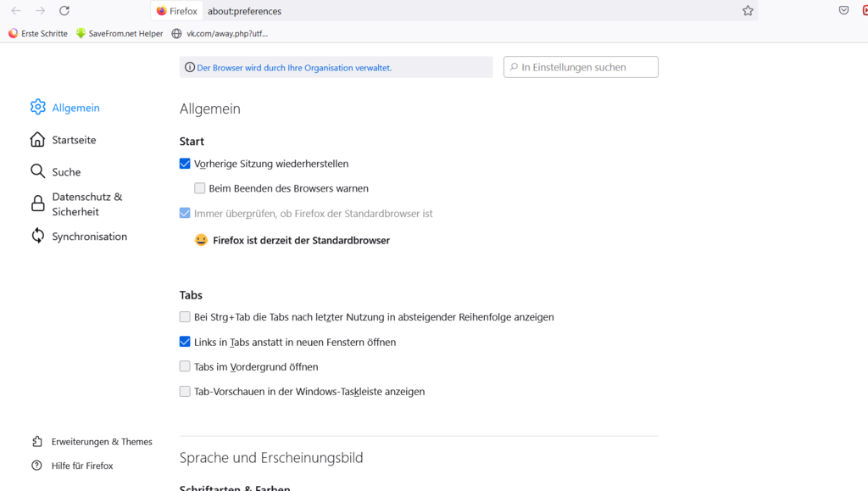
Task: Open the Erste Schritte bookmark
Action: pyautogui.click(x=38, y=34)
